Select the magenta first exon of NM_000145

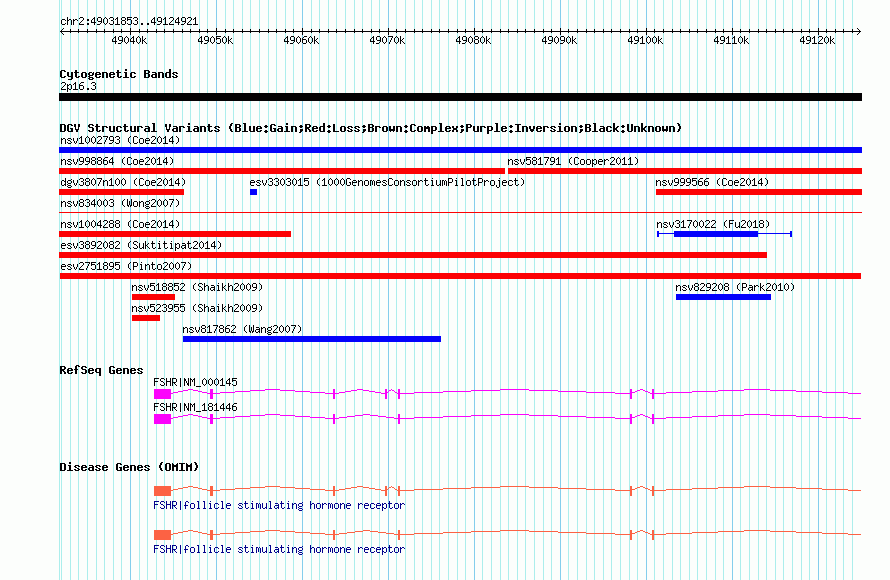click(162, 394)
